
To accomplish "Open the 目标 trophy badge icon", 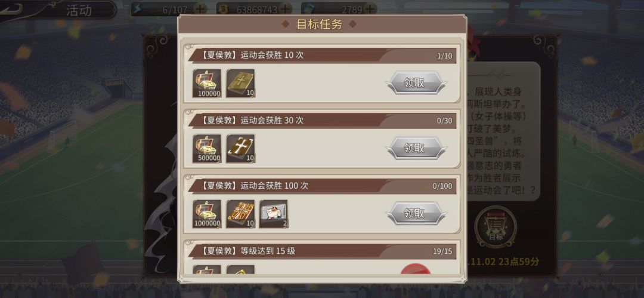I will click(496, 227).
